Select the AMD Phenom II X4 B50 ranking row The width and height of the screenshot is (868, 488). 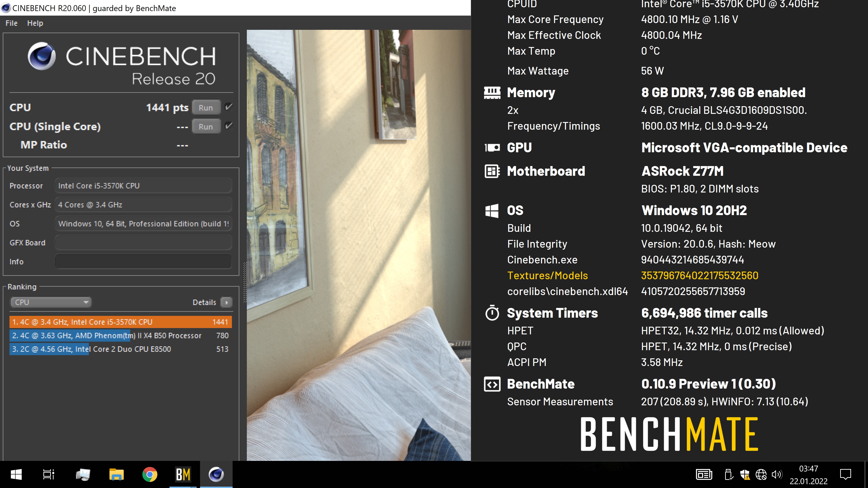point(121,335)
